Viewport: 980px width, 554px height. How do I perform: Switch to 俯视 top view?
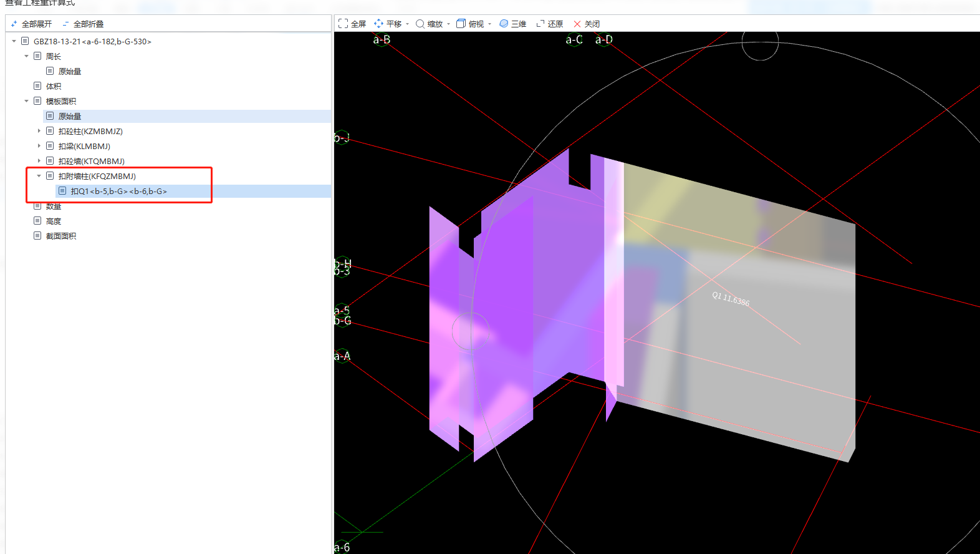tap(470, 24)
